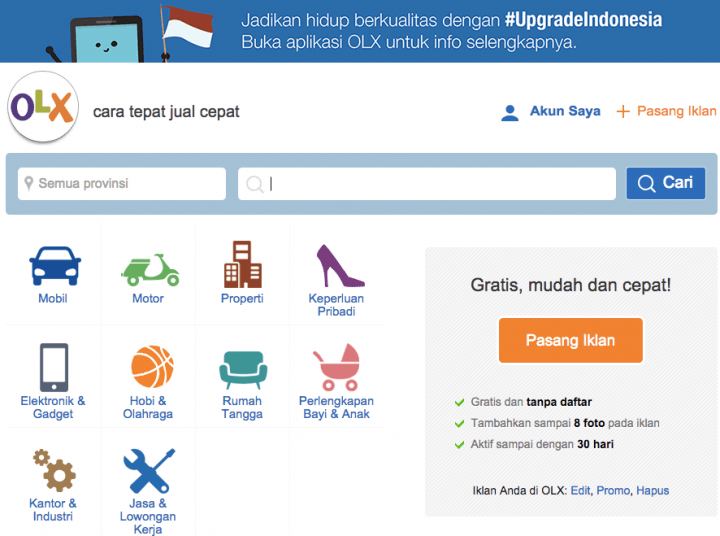The height and width of the screenshot is (536, 720).
Task: Click the OLX logo
Action: pyautogui.click(x=43, y=107)
